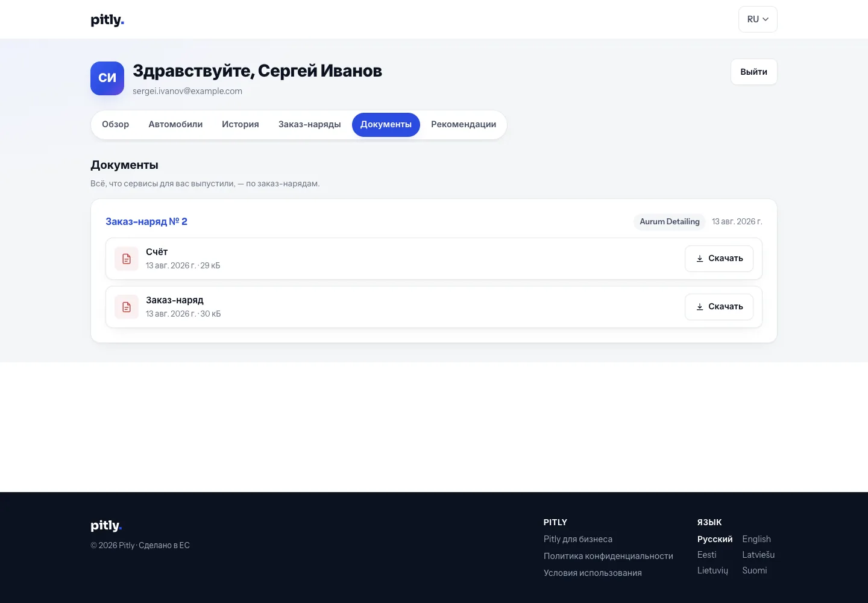Click the pitly logo in the footer

[x=106, y=526]
